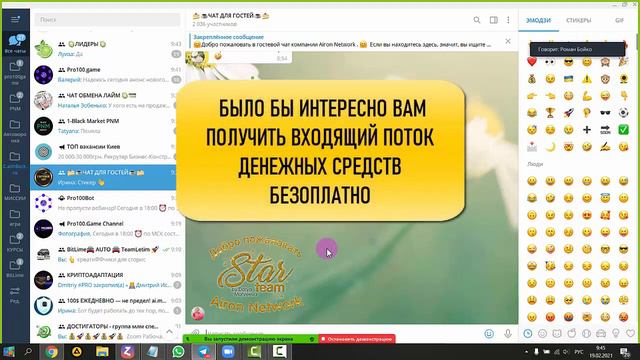This screenshot has width=640, height=360.
Task: Insert the plus sign emoji
Action: pos(587,130)
